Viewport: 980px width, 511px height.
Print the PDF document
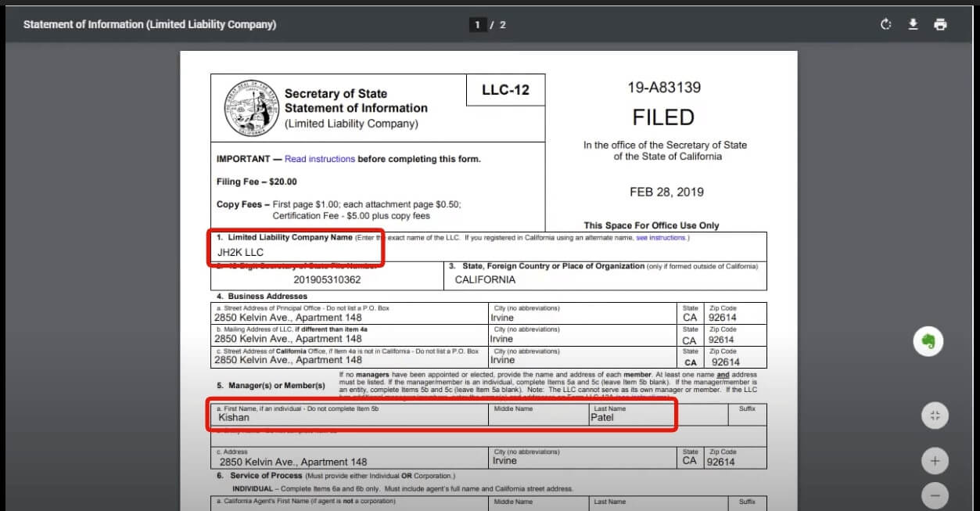pyautogui.click(x=940, y=24)
